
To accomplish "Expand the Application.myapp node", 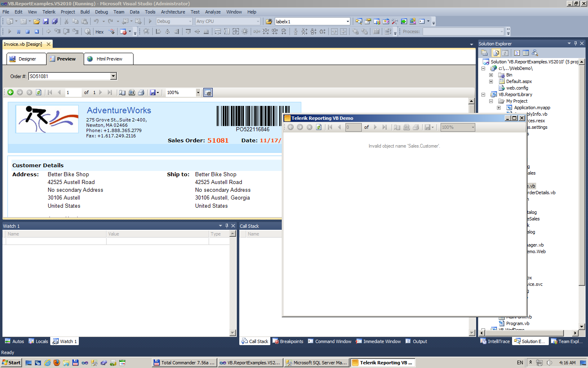I will tap(499, 108).
